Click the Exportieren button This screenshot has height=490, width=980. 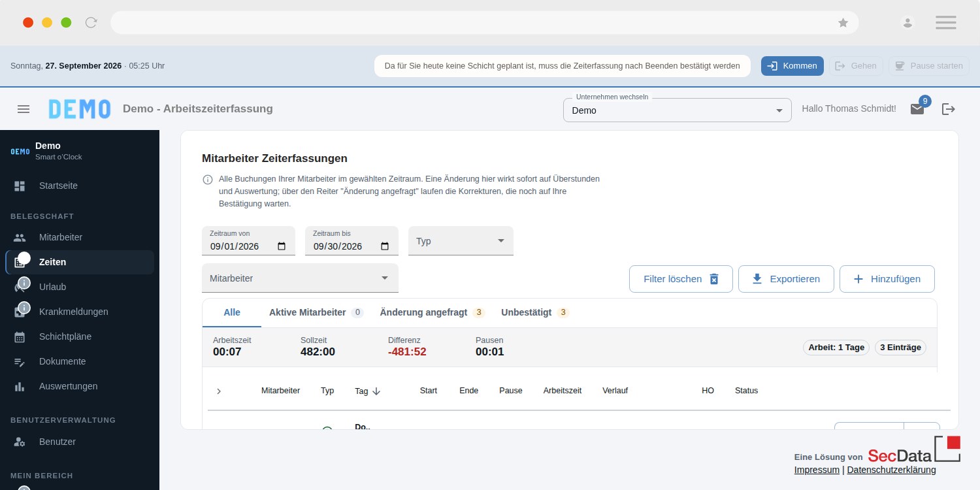click(x=786, y=279)
